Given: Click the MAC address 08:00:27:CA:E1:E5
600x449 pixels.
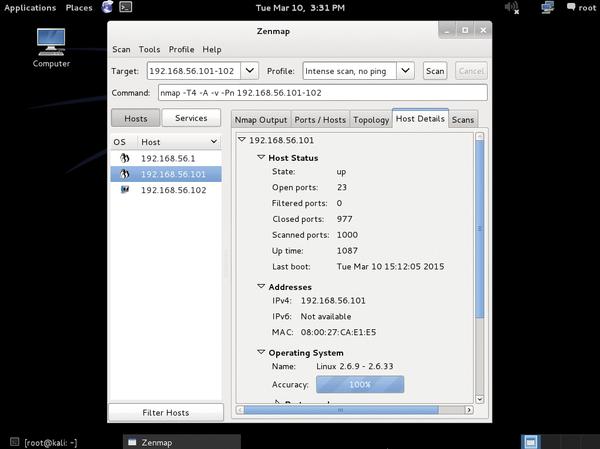Looking at the screenshot, I should click(x=338, y=332).
